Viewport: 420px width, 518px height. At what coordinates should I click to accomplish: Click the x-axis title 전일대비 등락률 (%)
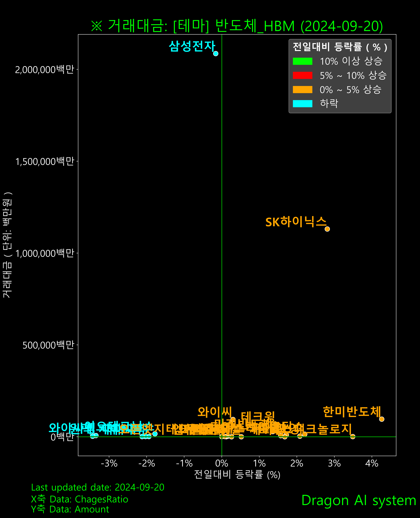click(237, 475)
